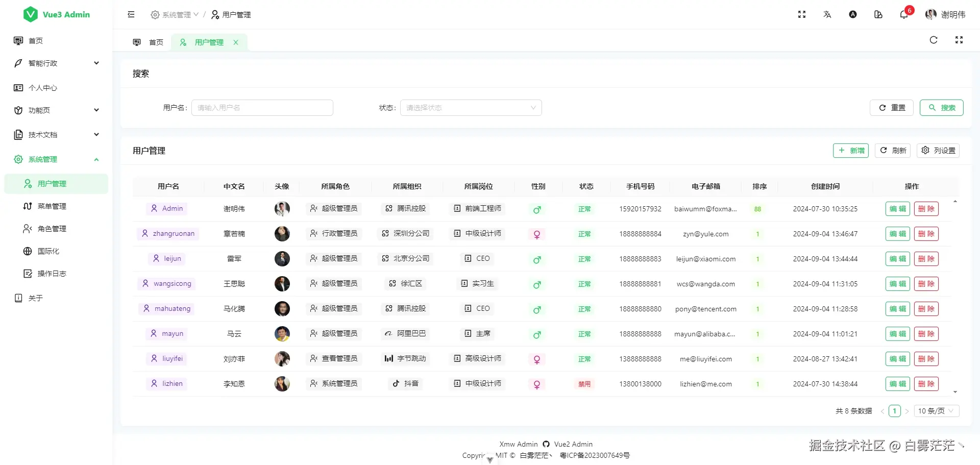Edit the lizhien user row
Image resolution: width=980 pixels, height=465 pixels.
click(x=898, y=384)
